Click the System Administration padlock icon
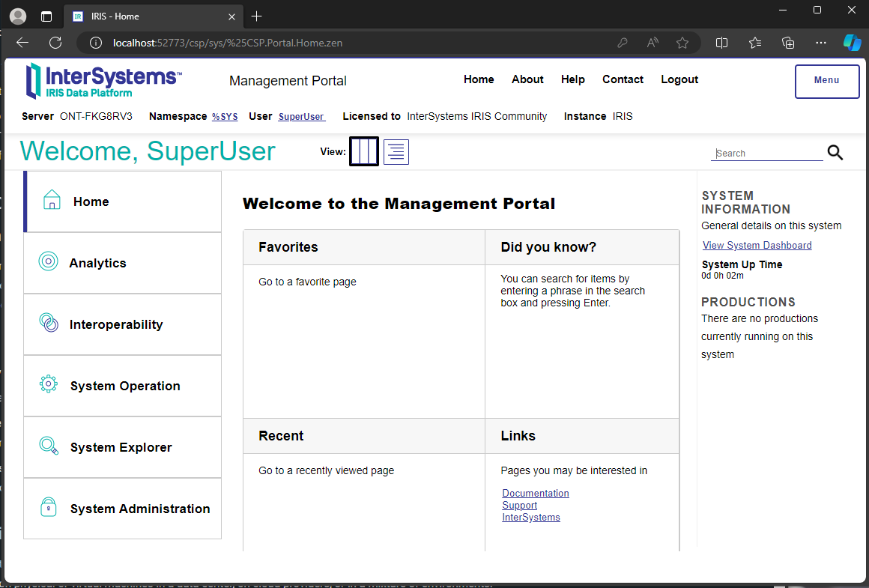 [49, 507]
